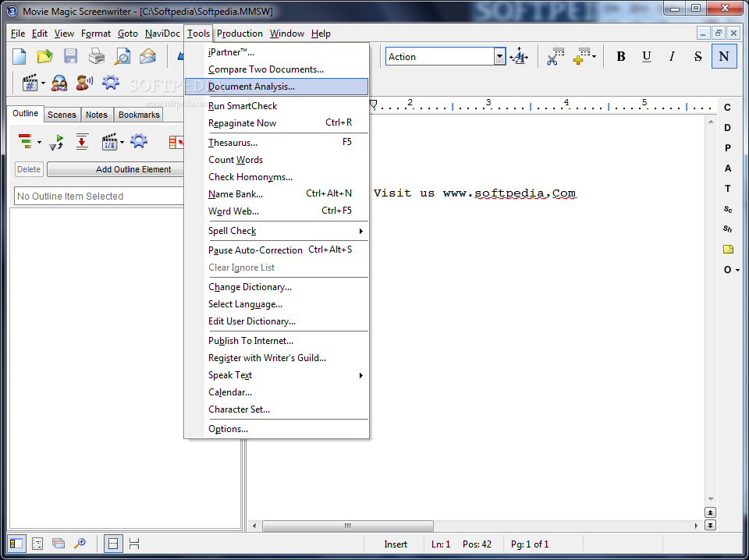Insert Transition via T sidebar button
749x560 pixels.
[727, 189]
